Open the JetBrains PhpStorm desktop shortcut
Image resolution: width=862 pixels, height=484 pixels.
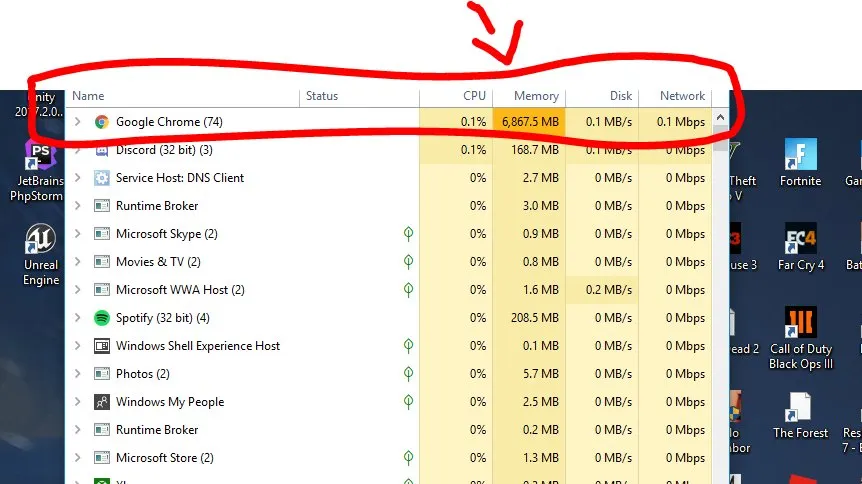tap(40, 170)
